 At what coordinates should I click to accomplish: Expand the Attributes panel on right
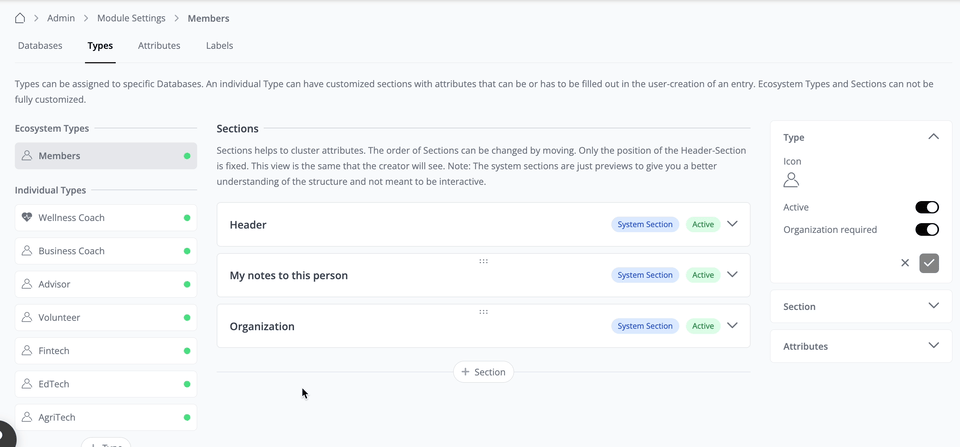[933, 346]
